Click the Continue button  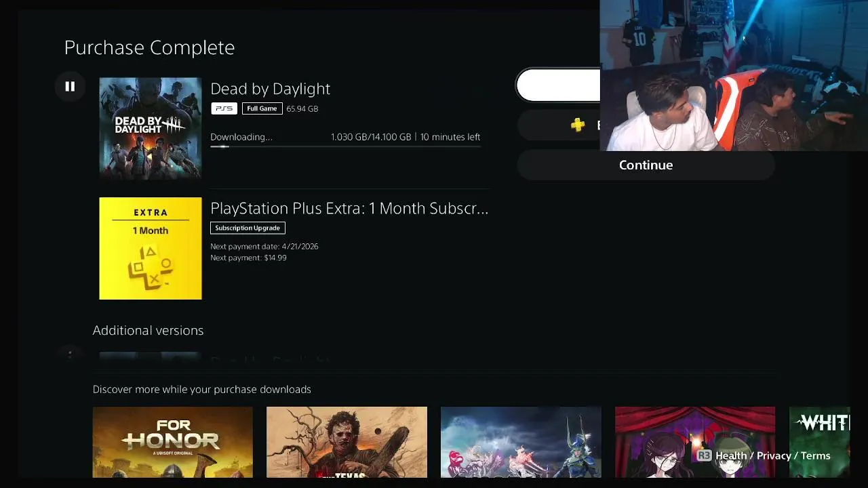coord(646,165)
